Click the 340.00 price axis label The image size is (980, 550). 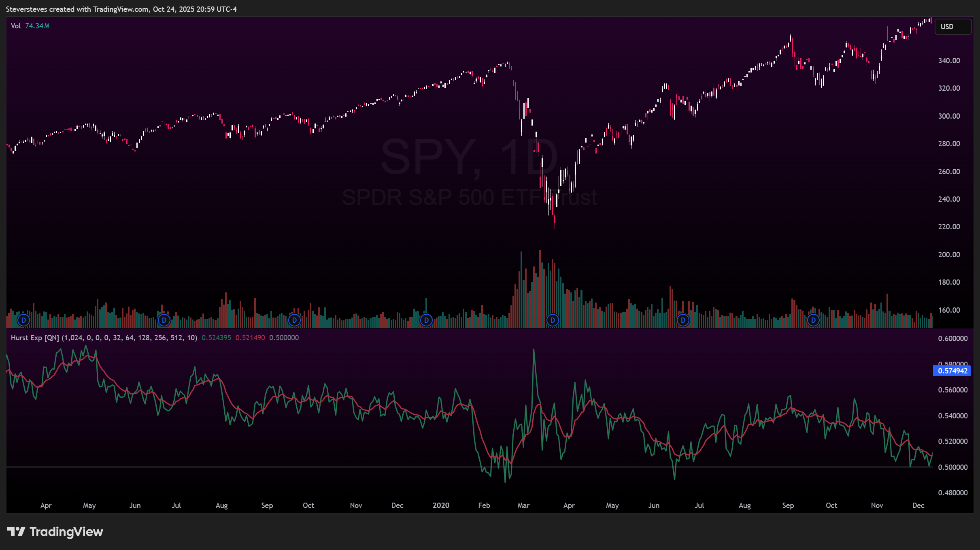(x=949, y=61)
